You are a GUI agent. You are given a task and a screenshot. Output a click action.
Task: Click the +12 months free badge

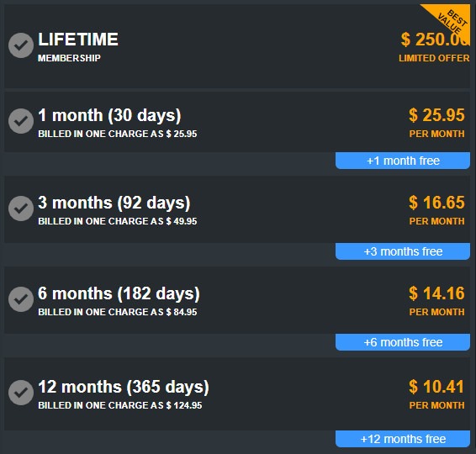pyautogui.click(x=403, y=439)
